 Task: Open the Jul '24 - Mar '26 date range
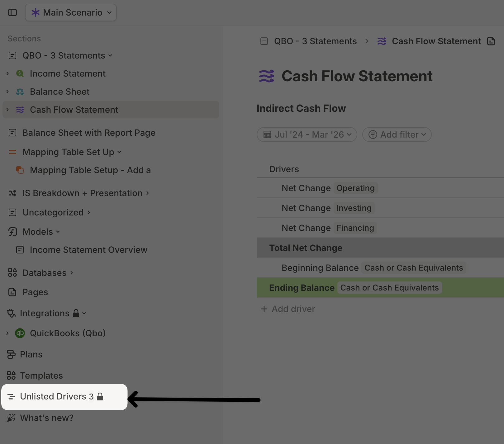[307, 135]
